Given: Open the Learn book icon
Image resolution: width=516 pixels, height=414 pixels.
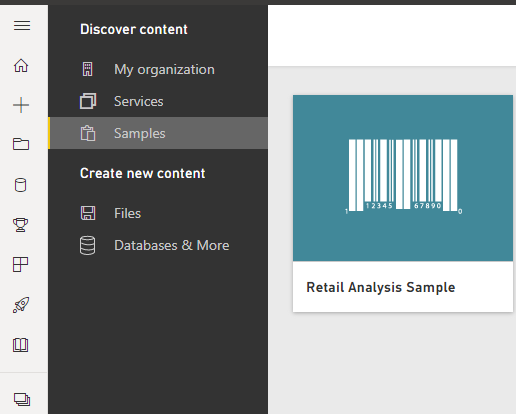Looking at the screenshot, I should [x=21, y=345].
